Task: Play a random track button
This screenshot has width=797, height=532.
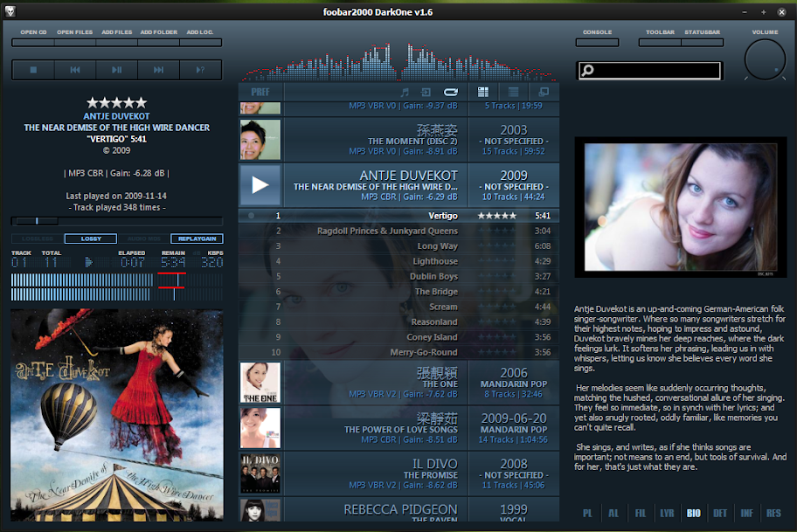Action: pyautogui.click(x=200, y=70)
